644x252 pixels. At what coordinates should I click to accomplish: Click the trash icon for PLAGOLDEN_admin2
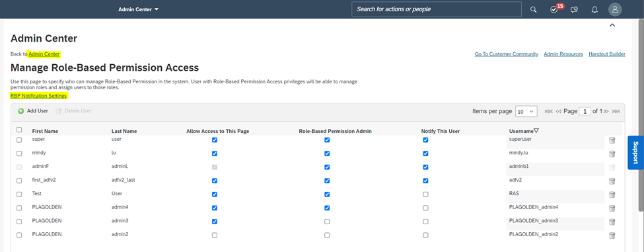coord(612,235)
